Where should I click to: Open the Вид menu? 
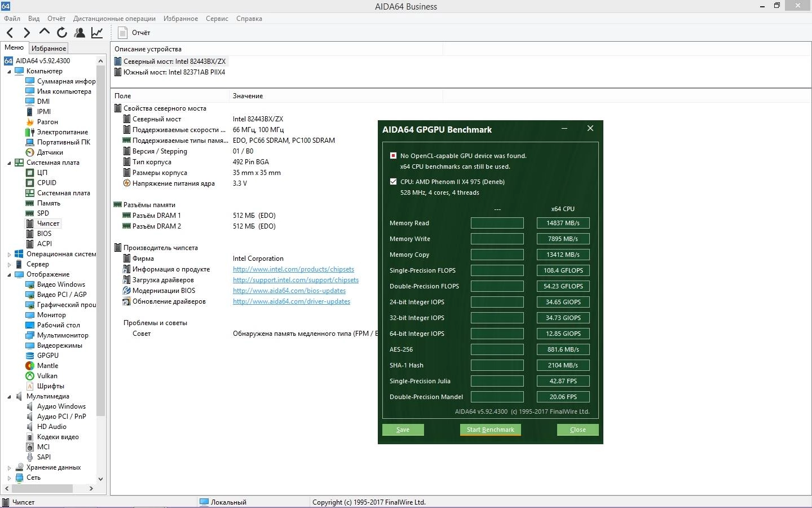pyautogui.click(x=34, y=19)
